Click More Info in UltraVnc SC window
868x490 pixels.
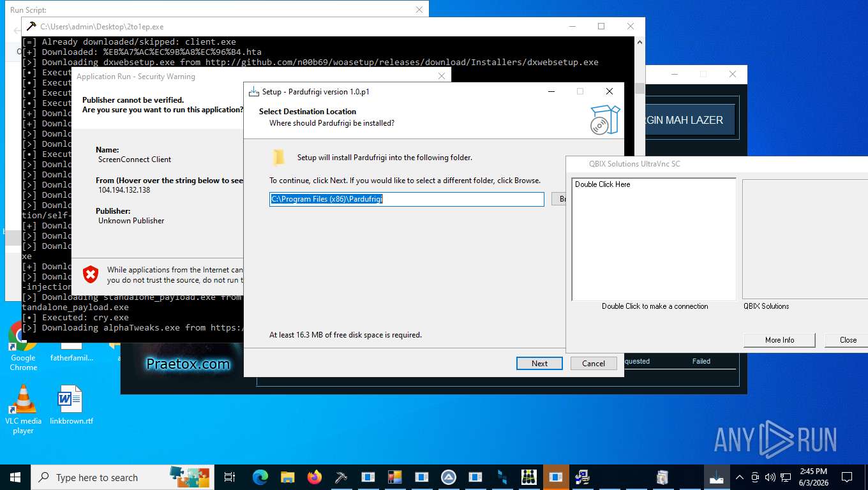(779, 340)
